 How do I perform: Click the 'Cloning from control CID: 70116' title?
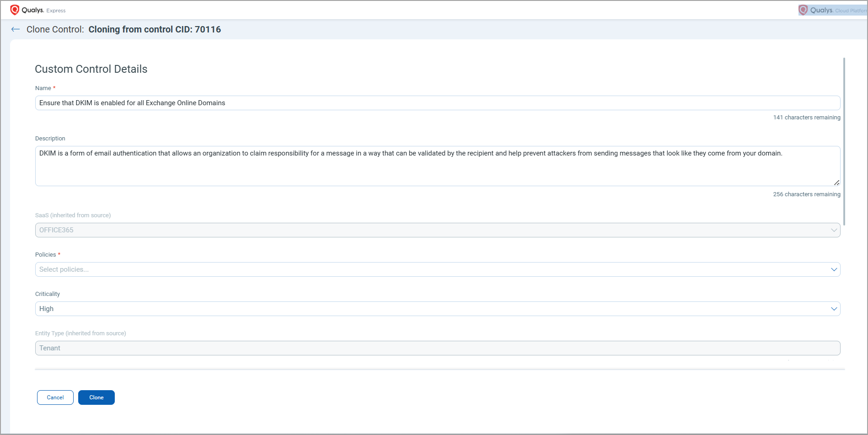(155, 29)
